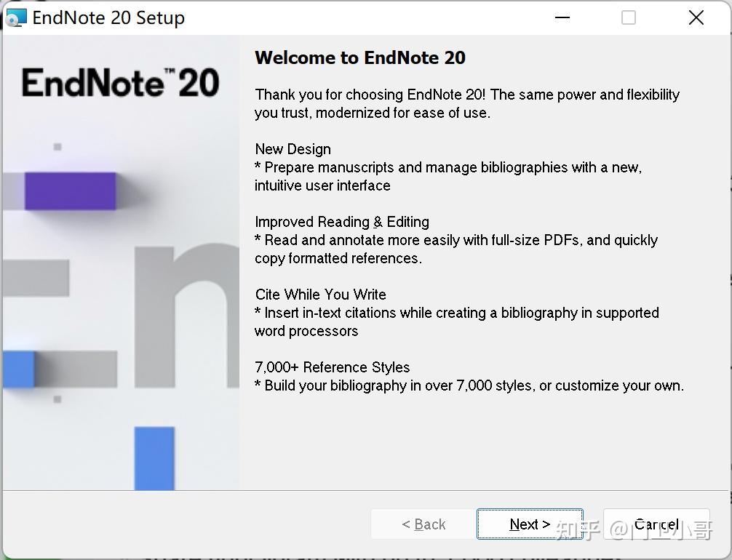Click the 'Welcome to EndNote 20' heading
732x560 pixels.
[359, 58]
